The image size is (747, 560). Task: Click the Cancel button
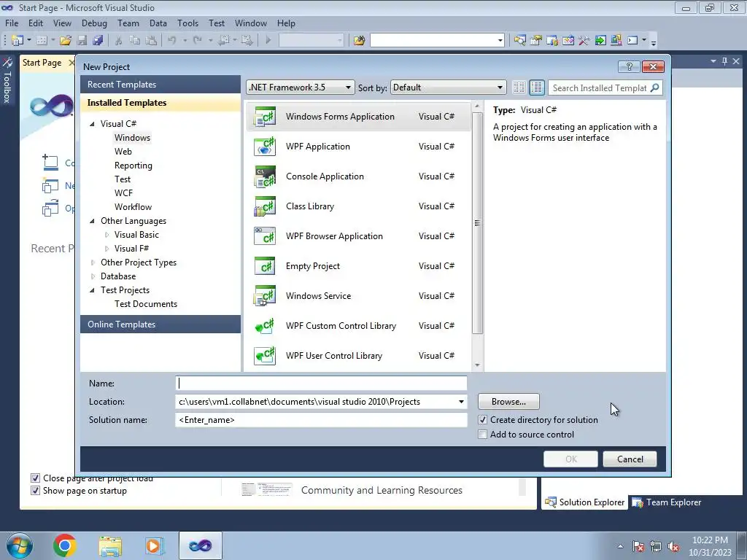click(630, 459)
